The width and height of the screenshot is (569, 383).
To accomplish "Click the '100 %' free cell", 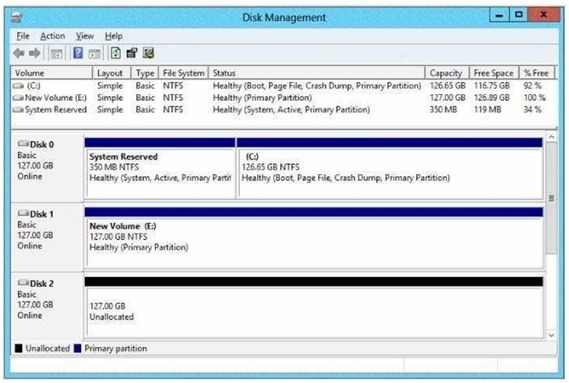I will click(535, 98).
